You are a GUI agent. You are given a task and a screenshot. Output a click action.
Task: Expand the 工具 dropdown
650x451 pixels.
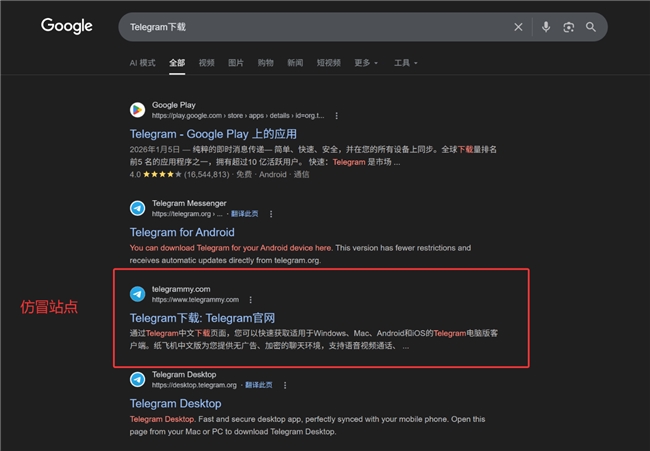(405, 63)
